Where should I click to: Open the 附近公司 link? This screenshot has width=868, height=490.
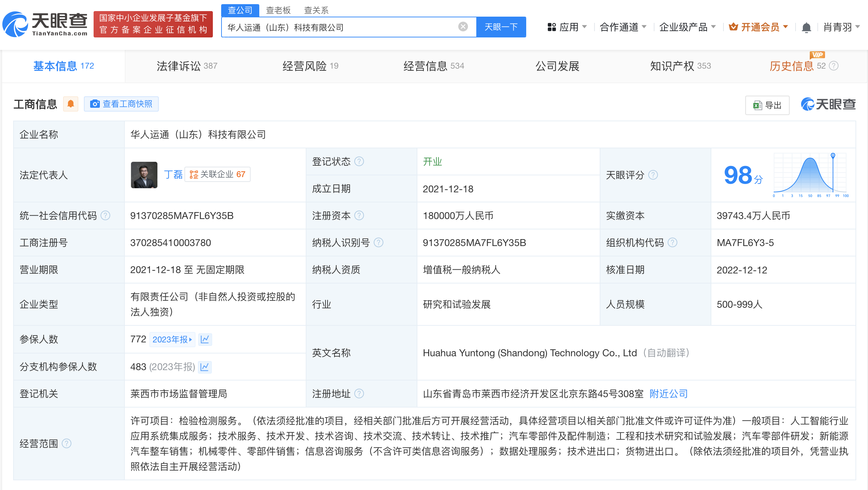coord(668,394)
